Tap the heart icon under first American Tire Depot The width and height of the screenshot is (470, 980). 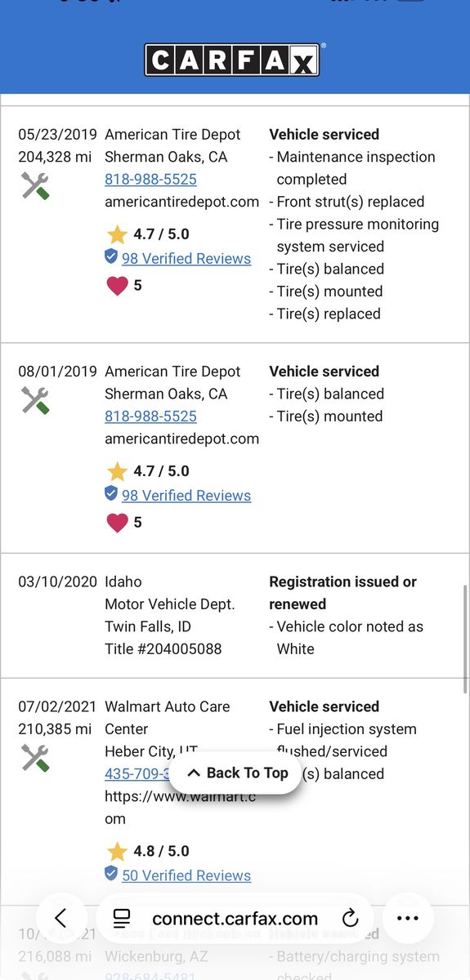(118, 286)
